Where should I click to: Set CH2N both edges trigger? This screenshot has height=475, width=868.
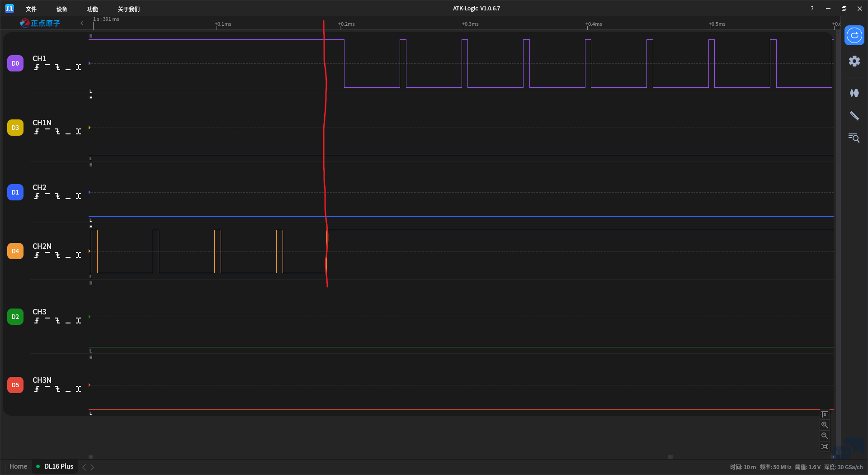(x=78, y=255)
